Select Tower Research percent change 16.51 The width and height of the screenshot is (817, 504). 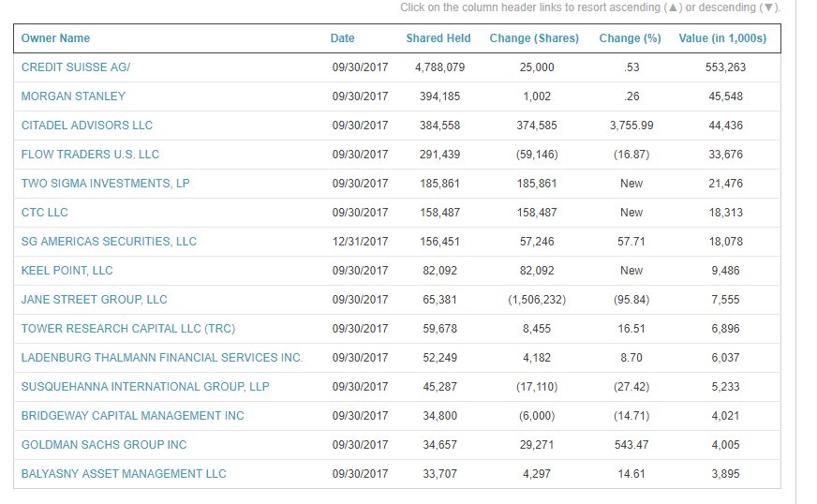pos(631,329)
